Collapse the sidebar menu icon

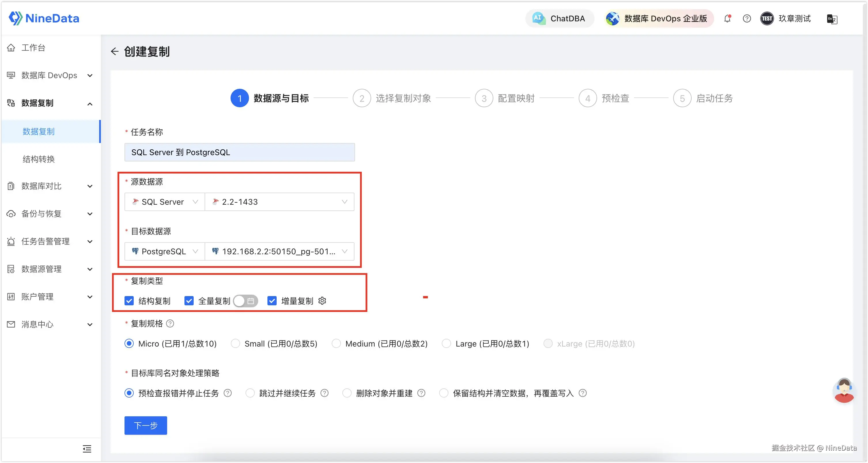87,449
